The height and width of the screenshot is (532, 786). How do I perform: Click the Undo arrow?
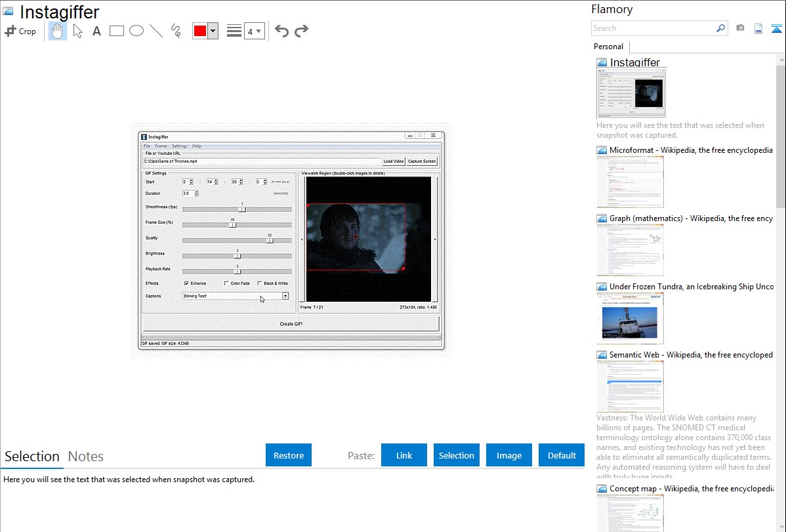pos(281,31)
